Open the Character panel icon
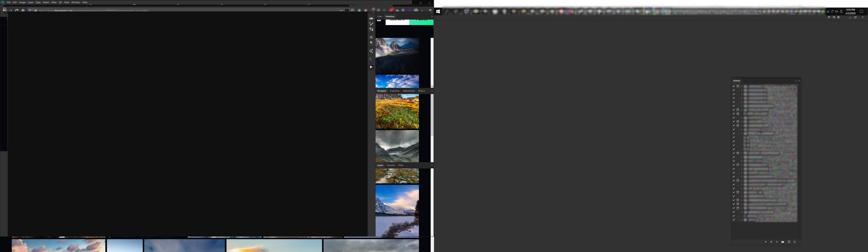Viewport: 868px width, 252px height. pos(371,37)
